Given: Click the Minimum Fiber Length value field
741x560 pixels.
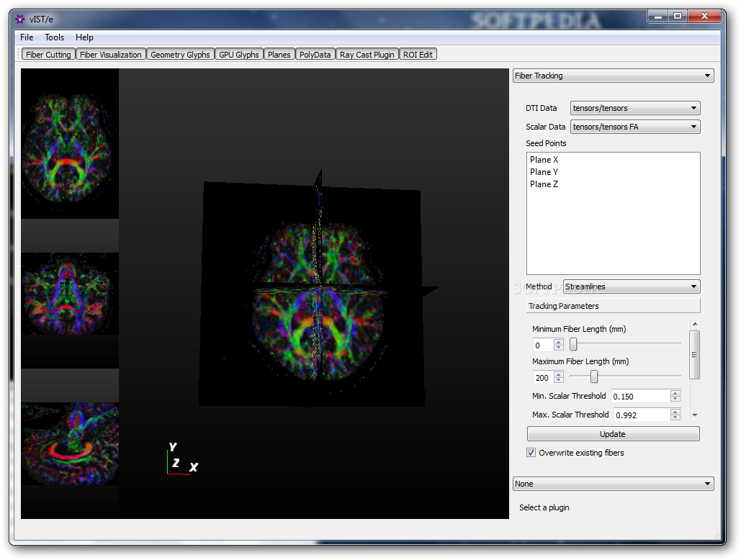Looking at the screenshot, I should click(x=542, y=346).
